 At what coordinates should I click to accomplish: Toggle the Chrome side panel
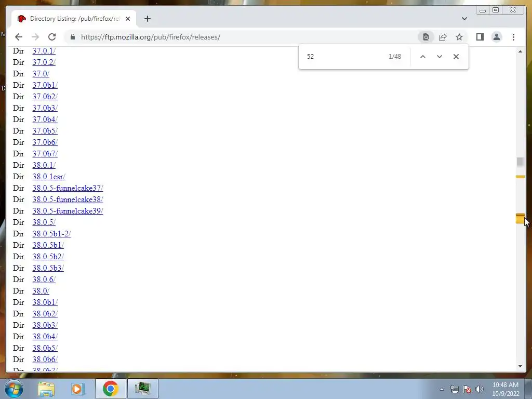[x=480, y=37]
